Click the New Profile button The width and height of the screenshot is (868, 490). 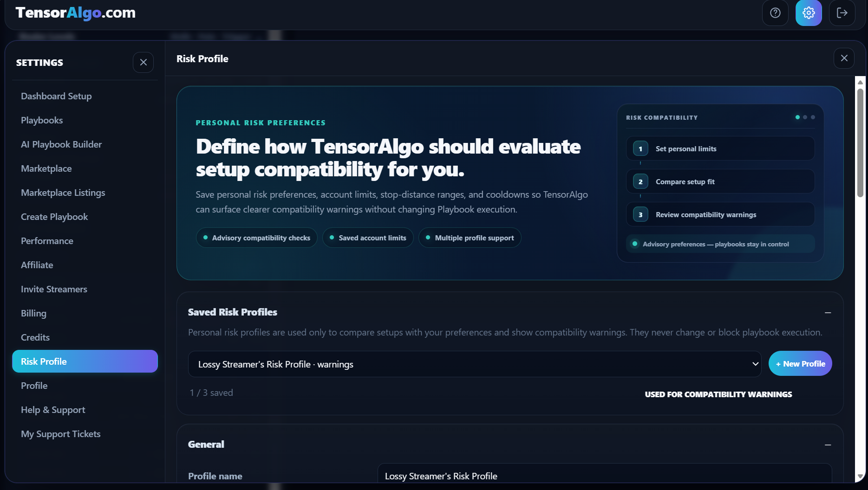[x=800, y=364]
